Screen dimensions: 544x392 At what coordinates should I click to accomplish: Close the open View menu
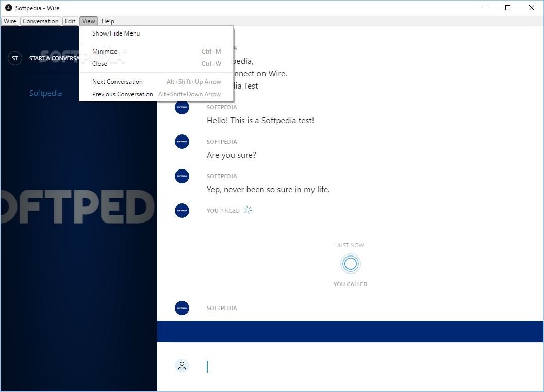[89, 21]
